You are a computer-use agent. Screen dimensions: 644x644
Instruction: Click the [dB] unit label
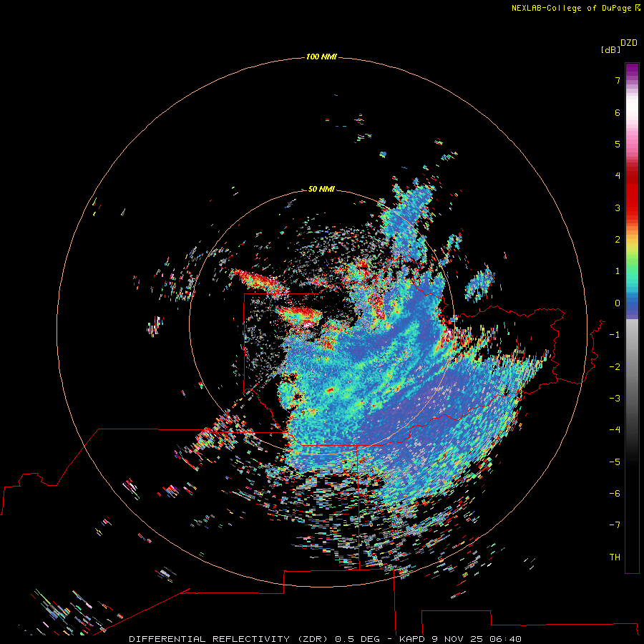pos(610,49)
